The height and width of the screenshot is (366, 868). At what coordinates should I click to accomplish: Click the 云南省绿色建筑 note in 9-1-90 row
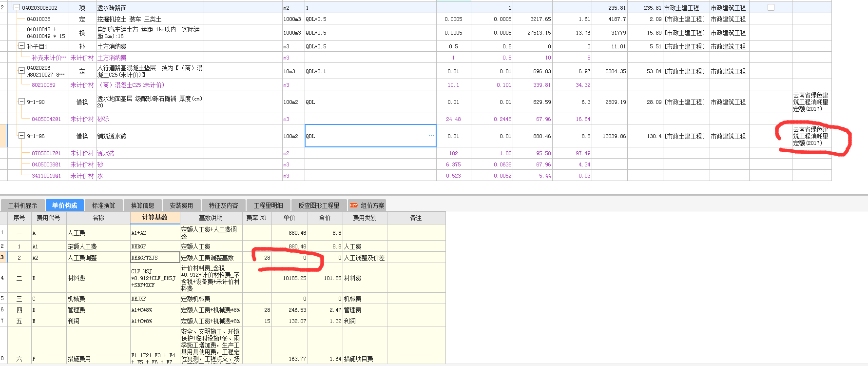click(810, 102)
